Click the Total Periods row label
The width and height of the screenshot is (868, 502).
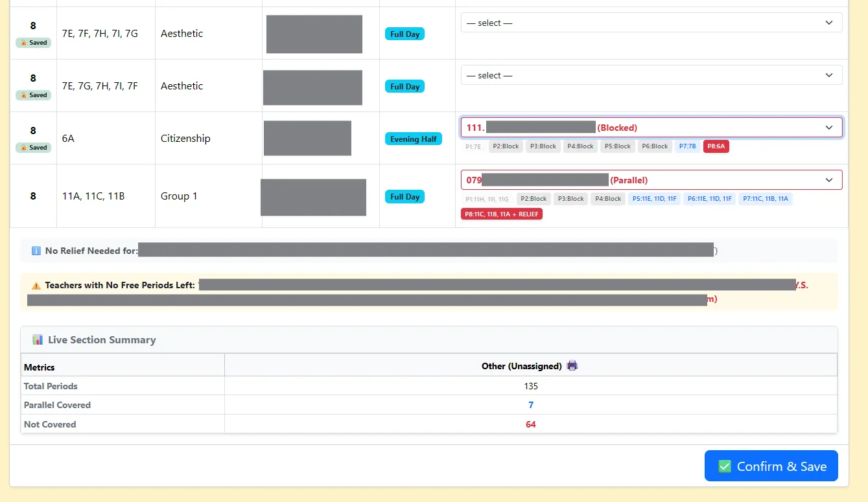[x=51, y=386]
